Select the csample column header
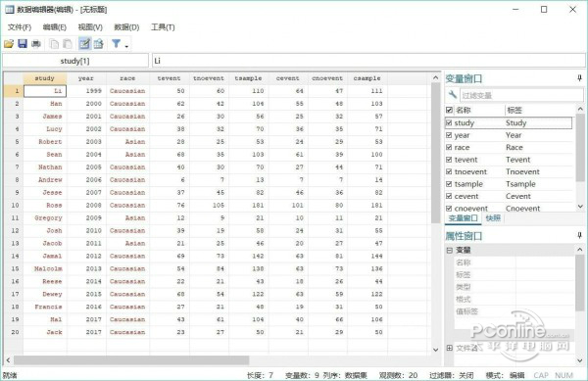 [367, 78]
